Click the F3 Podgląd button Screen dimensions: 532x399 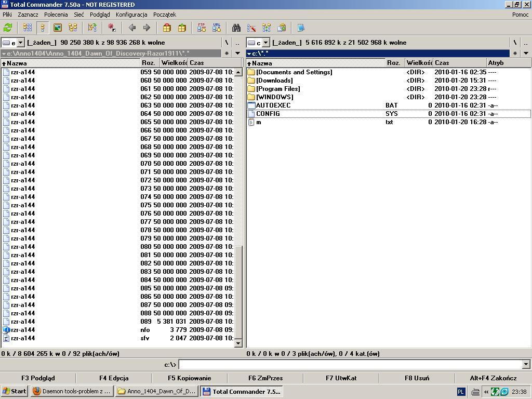point(38,378)
